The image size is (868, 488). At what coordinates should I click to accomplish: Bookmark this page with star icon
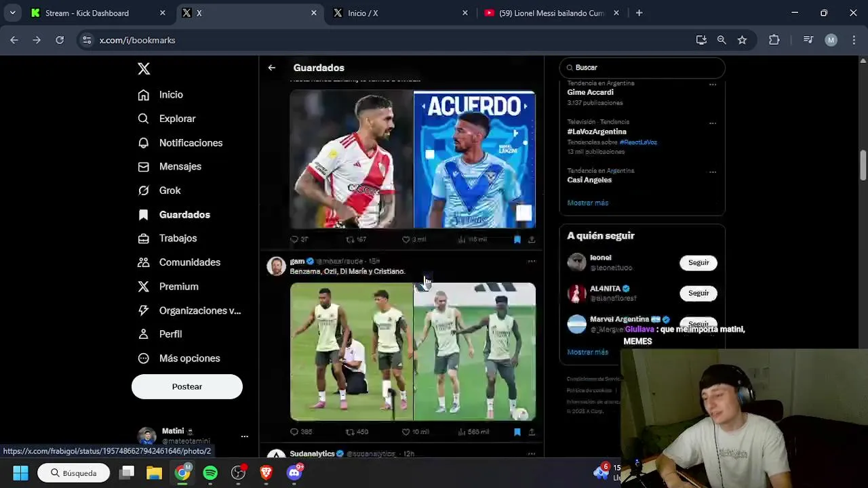742,40
